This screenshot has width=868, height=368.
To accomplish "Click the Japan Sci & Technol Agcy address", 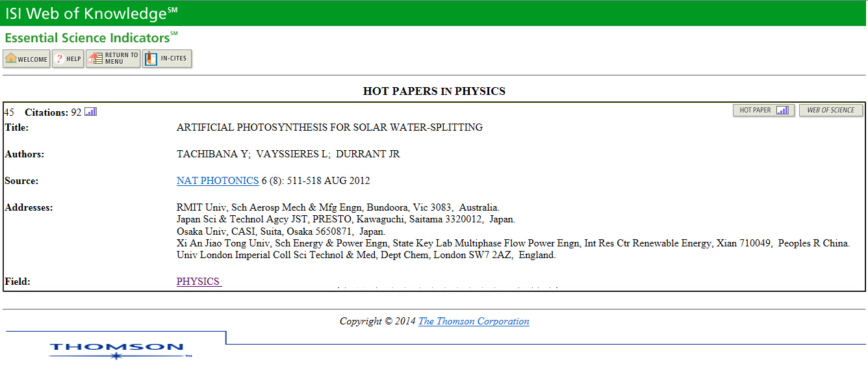I will pyautogui.click(x=346, y=219).
